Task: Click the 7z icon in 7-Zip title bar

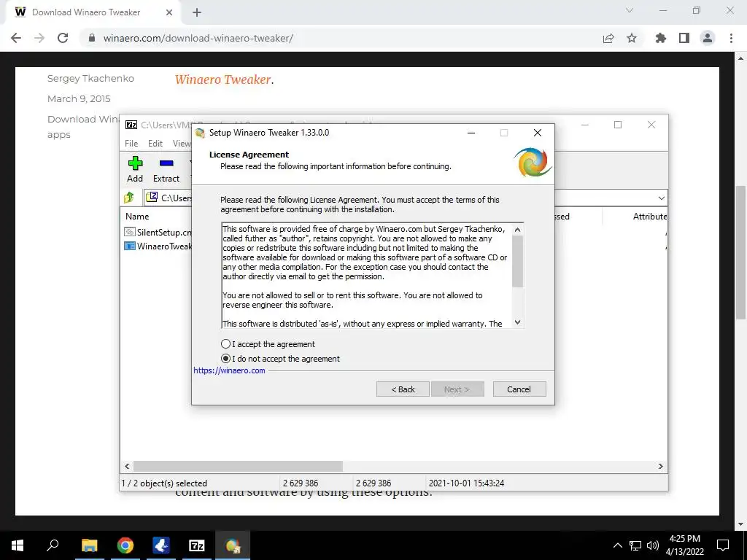Action: 131,125
